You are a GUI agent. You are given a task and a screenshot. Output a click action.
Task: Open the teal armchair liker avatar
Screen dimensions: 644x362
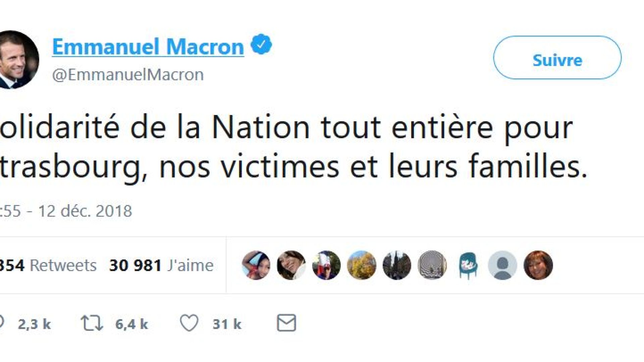468,265
